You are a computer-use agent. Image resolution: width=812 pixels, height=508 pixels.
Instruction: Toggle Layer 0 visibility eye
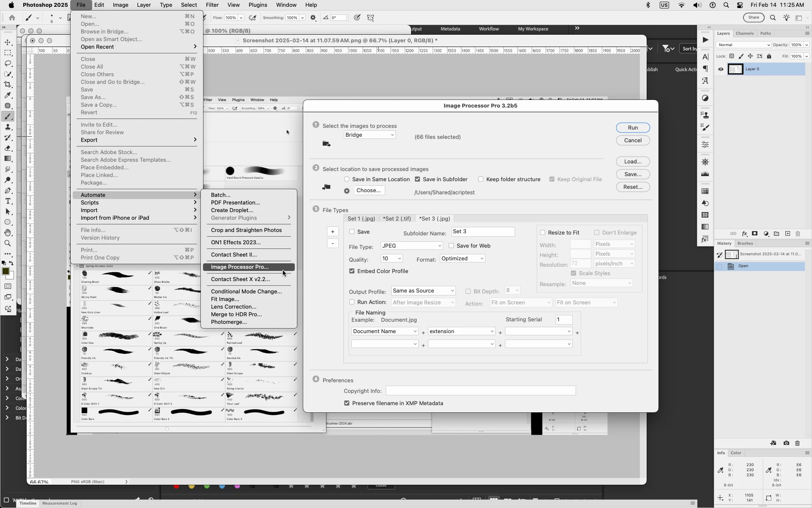(x=721, y=69)
